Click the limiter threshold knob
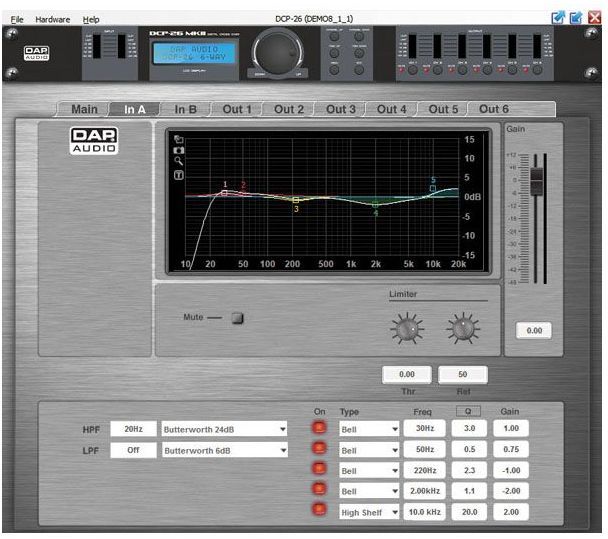The width and height of the screenshot is (608, 539). click(406, 326)
